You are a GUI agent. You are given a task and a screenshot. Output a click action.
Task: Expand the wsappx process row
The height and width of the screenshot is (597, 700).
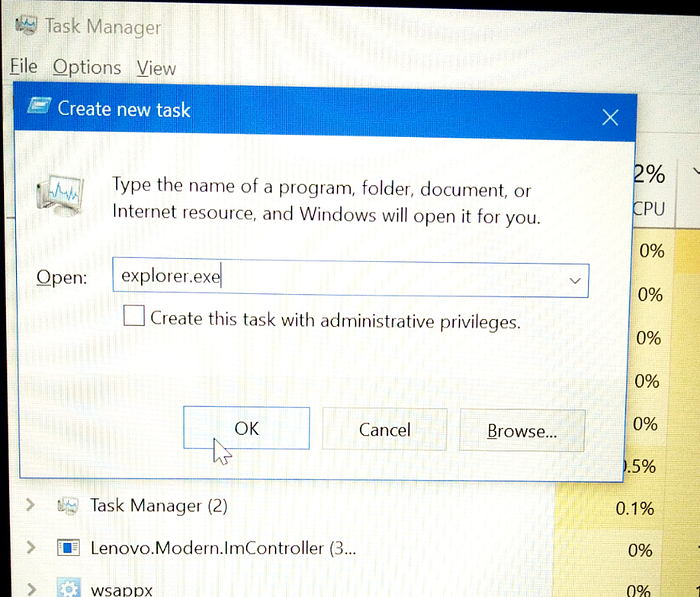(31, 589)
